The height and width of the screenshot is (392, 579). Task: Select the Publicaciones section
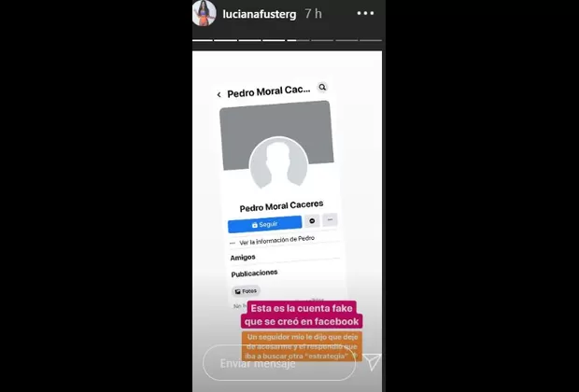pos(254,273)
